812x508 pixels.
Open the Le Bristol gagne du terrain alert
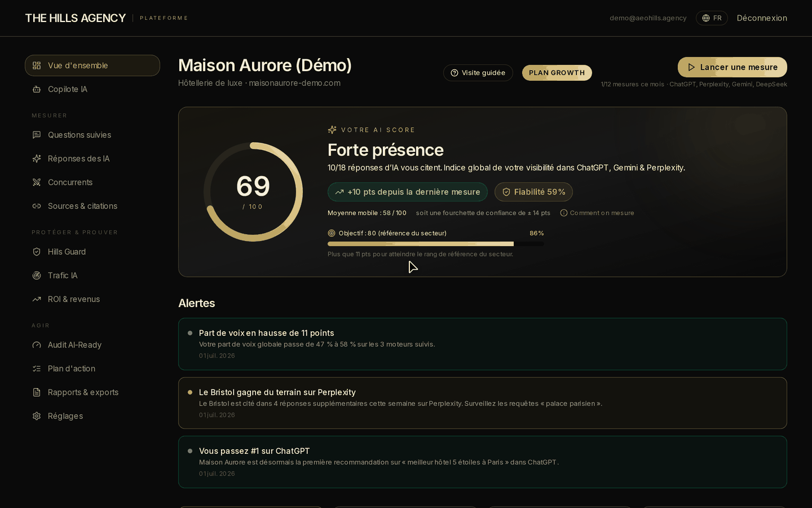pyautogui.click(x=483, y=403)
